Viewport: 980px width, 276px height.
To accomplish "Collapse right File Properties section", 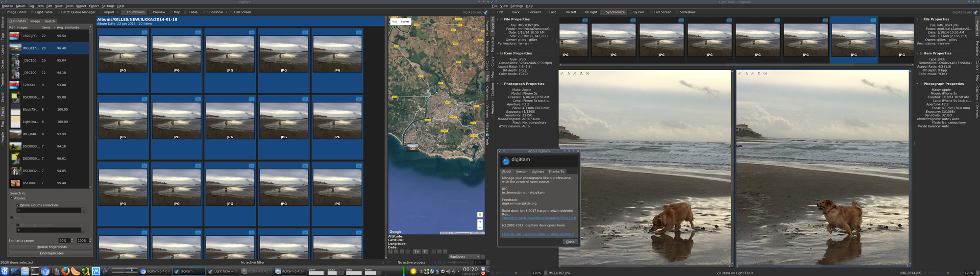I will click(x=917, y=20).
